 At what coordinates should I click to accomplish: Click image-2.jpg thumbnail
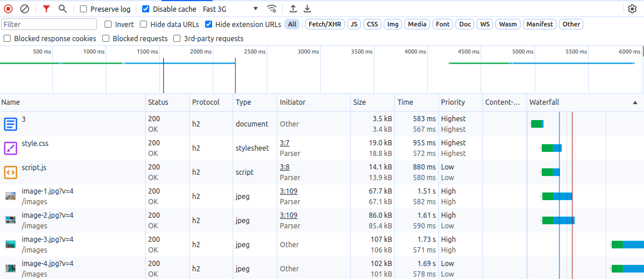(11, 220)
